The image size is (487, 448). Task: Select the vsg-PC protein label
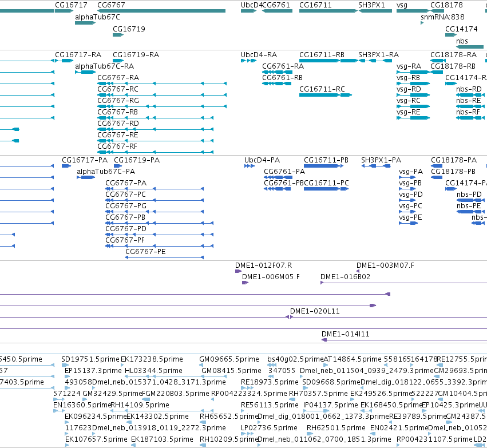pyautogui.click(x=410, y=206)
